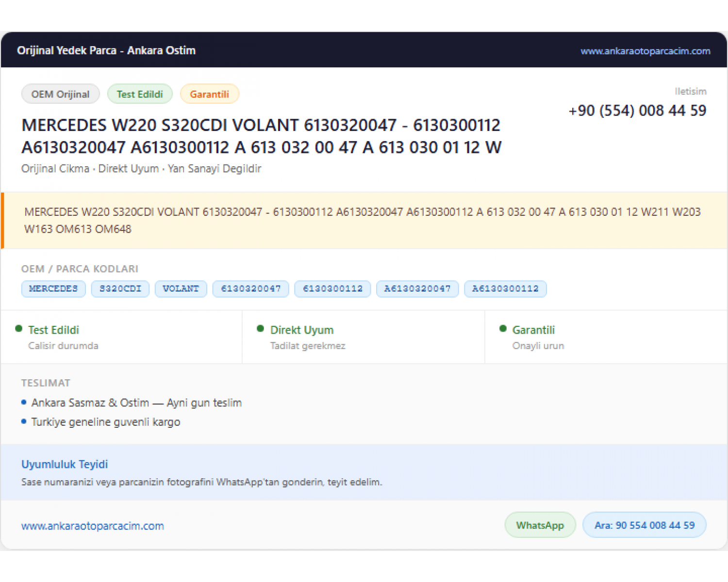Click the green dot beside Direkt Uyum
This screenshot has width=728, height=582.
point(261,328)
